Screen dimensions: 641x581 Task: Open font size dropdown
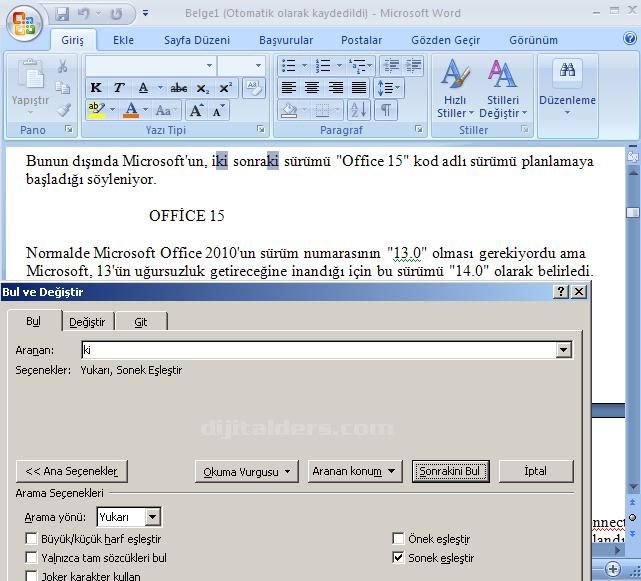click(x=258, y=65)
